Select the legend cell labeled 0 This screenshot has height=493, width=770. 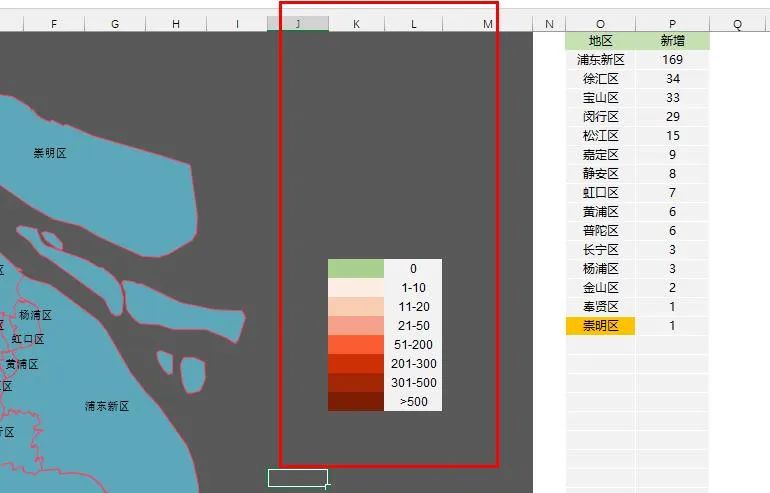(x=413, y=269)
